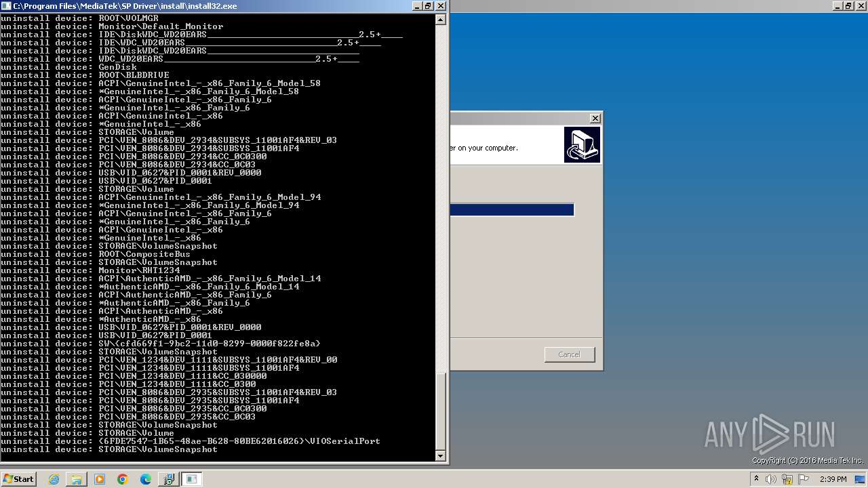Click the computer installer icon in dialog

click(x=582, y=145)
